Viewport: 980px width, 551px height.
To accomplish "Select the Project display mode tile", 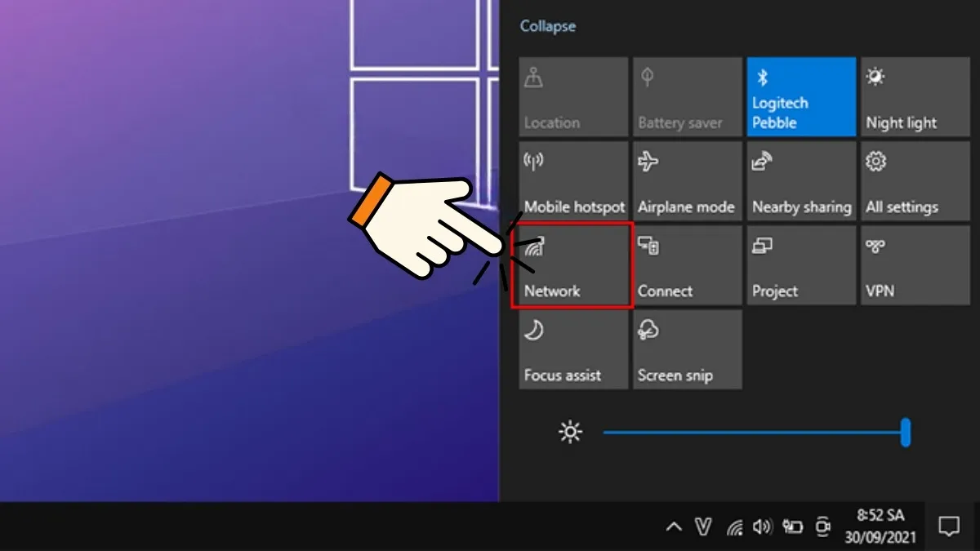I will (800, 265).
